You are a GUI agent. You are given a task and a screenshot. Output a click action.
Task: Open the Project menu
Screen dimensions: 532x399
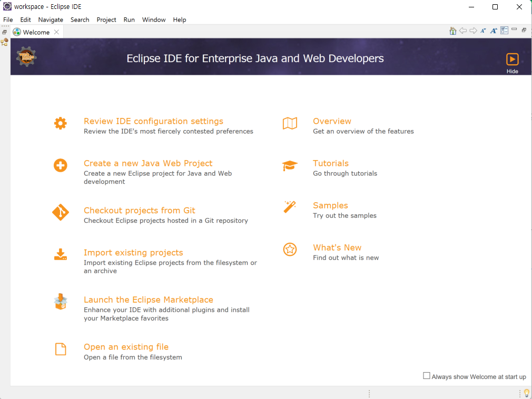[106, 19]
